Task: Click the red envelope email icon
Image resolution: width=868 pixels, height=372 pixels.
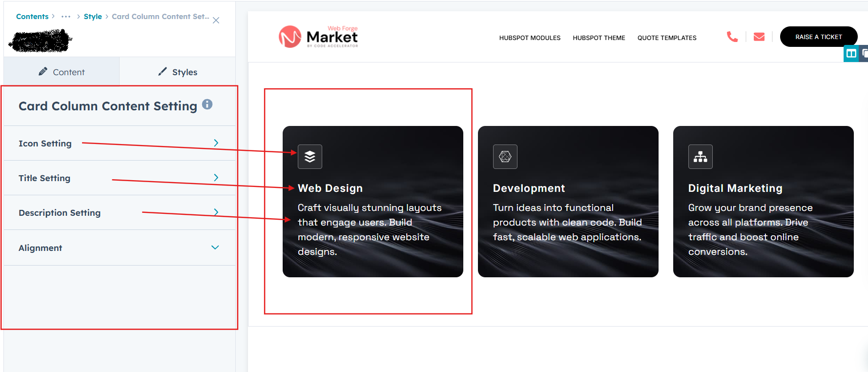Action: [x=759, y=37]
